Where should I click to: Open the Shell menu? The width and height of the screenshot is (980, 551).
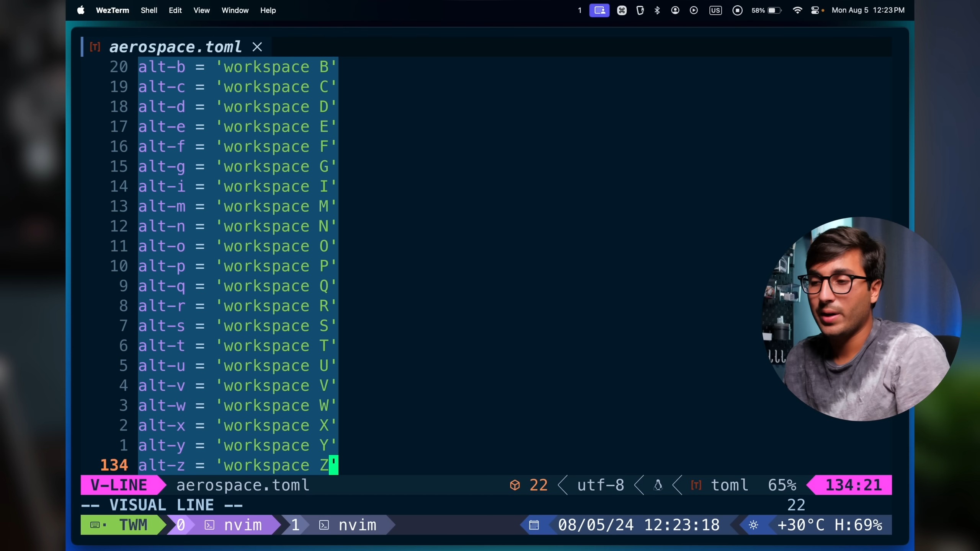[149, 10]
